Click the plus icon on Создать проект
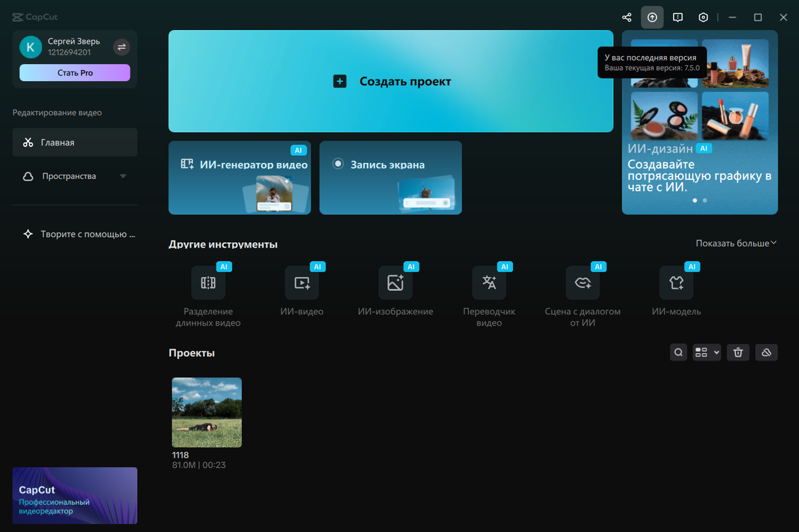Screen dimensions: 799x532 [340, 82]
